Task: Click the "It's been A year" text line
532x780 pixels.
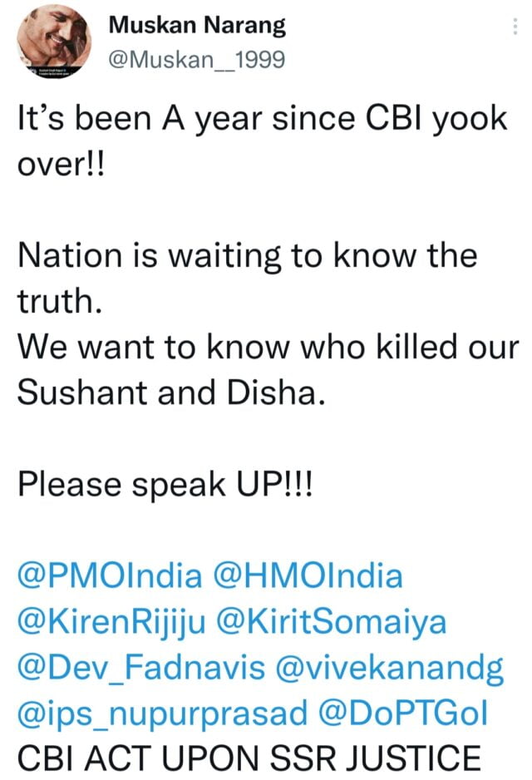Action: click(262, 119)
